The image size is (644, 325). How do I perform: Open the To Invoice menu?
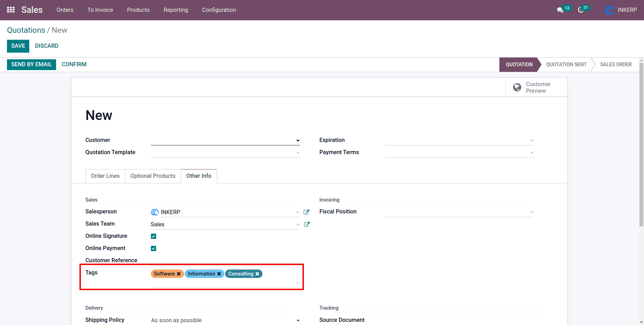click(x=100, y=10)
